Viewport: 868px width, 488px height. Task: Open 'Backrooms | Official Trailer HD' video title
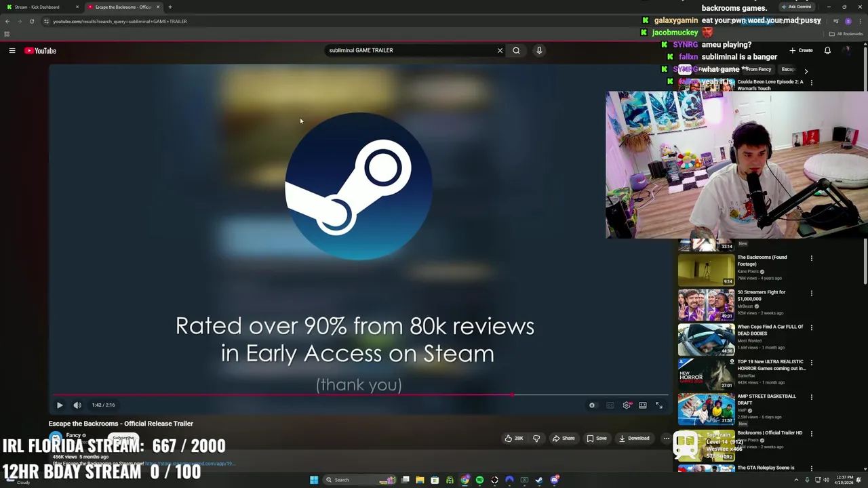click(770, 433)
